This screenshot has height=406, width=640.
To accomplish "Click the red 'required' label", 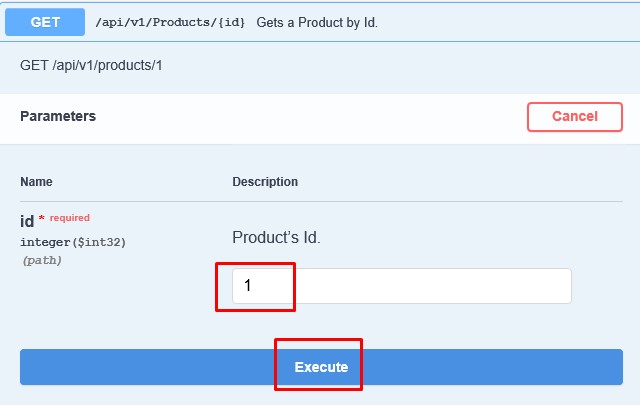I will (70, 218).
